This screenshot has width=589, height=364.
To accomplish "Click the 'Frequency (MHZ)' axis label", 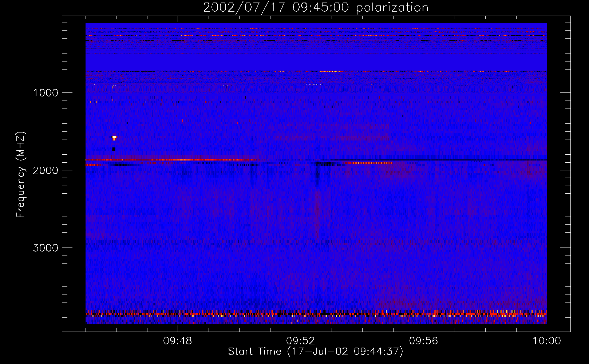I will (21, 175).
